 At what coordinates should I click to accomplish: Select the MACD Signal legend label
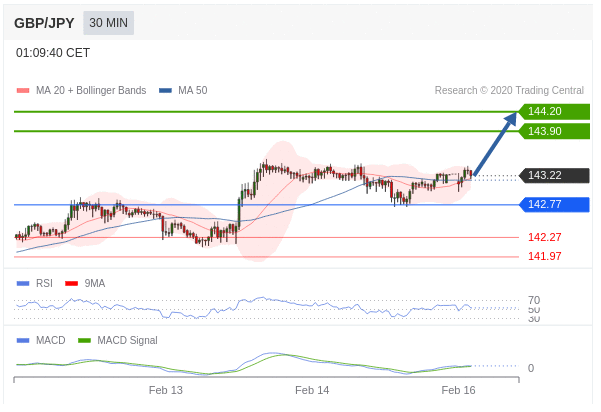tap(127, 340)
